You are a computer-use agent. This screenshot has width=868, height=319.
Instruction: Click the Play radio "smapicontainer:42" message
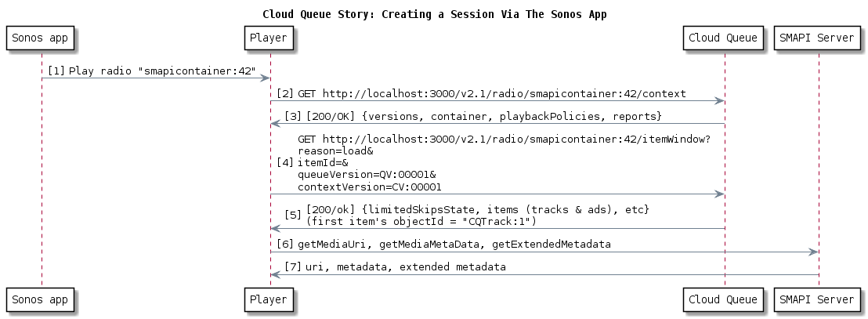click(162, 71)
